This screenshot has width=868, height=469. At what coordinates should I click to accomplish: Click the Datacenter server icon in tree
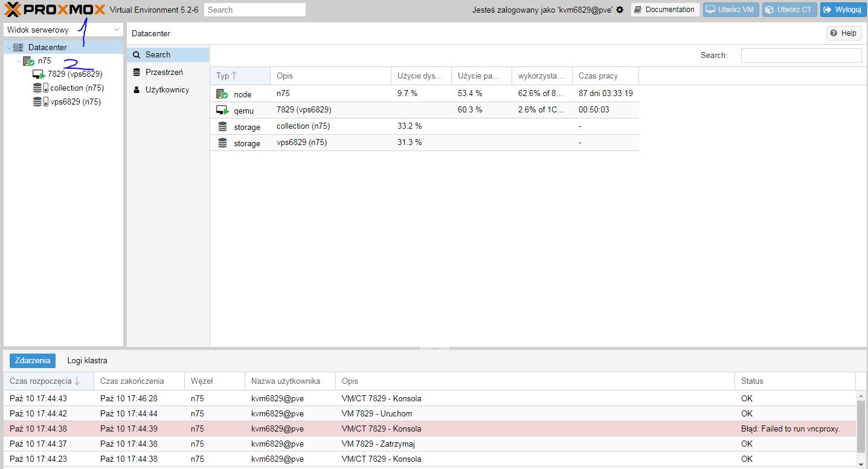pos(18,48)
